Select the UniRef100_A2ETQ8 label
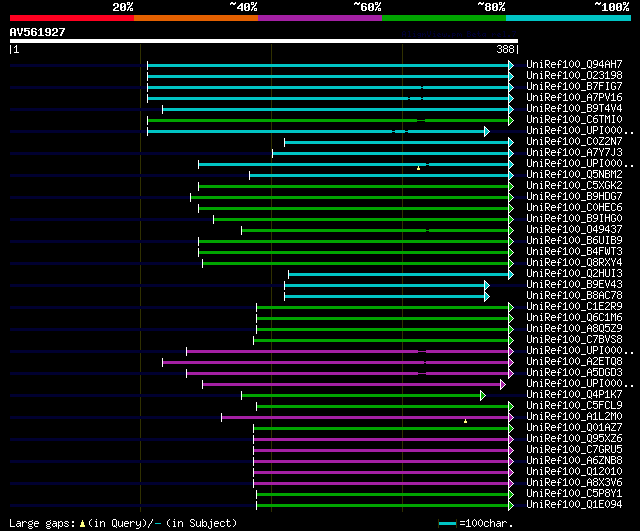This screenshot has width=640, height=531. [x=574, y=362]
